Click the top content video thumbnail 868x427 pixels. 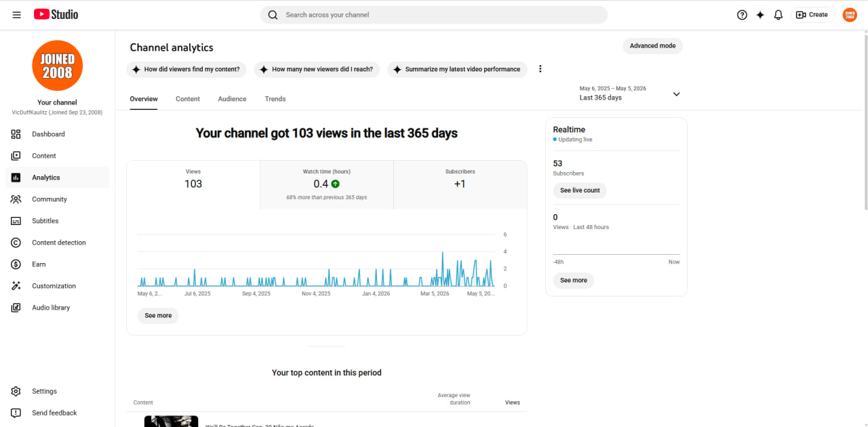[x=172, y=421]
